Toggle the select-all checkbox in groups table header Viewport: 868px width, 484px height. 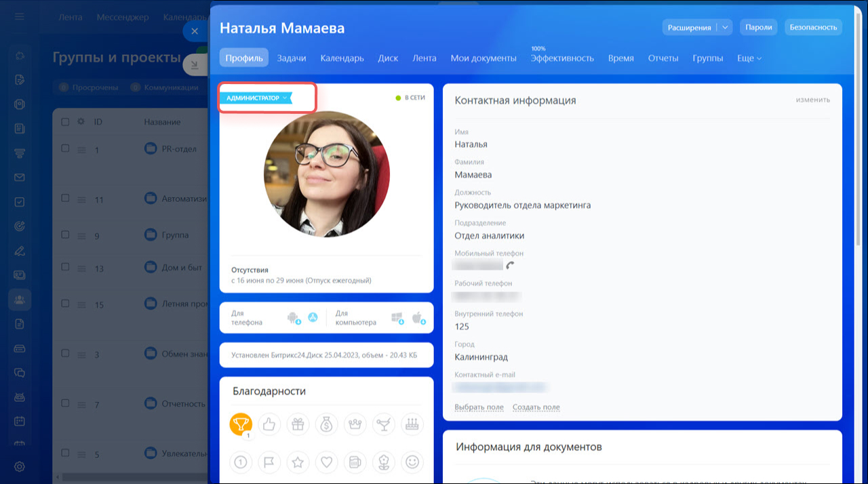pyautogui.click(x=65, y=122)
